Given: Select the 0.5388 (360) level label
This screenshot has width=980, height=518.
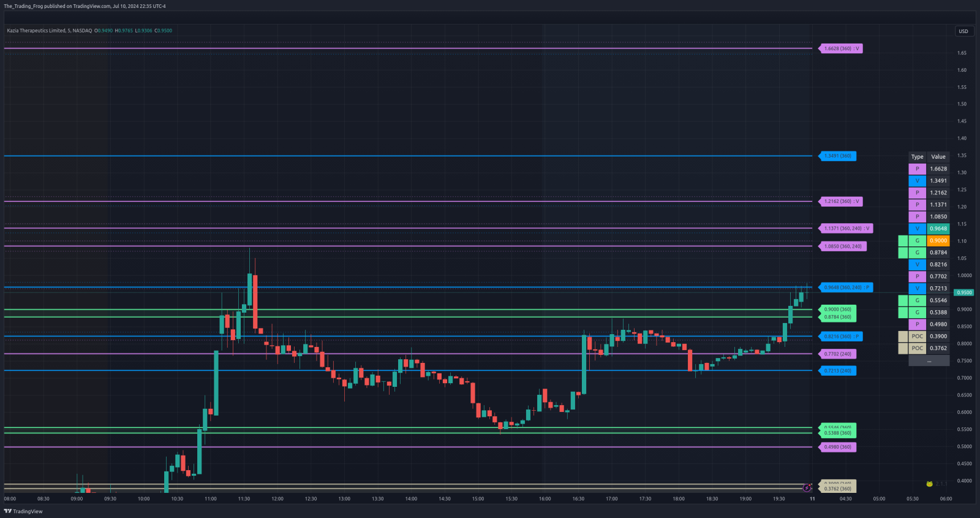Looking at the screenshot, I should (837, 433).
